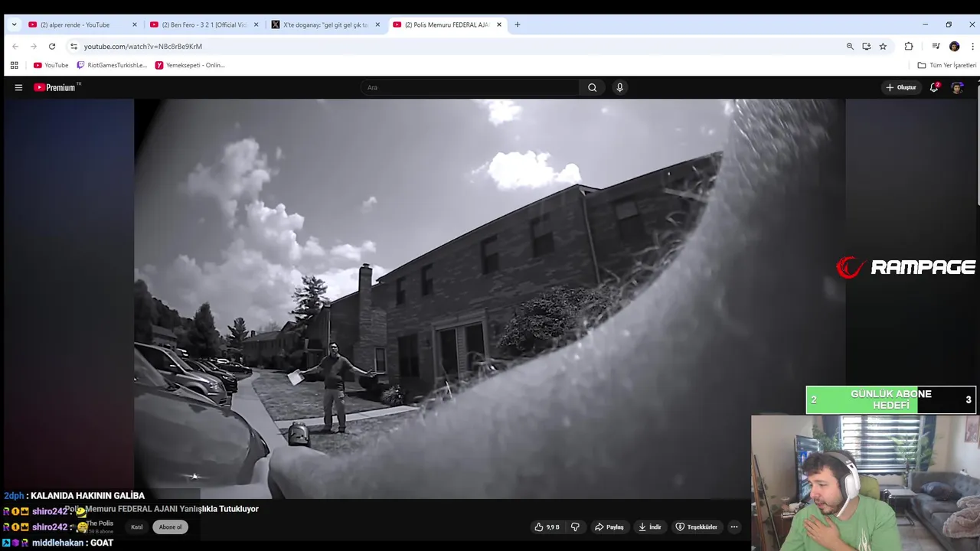This screenshot has height=551, width=980.
Task: Click the Oluştur create button
Action: (x=901, y=87)
